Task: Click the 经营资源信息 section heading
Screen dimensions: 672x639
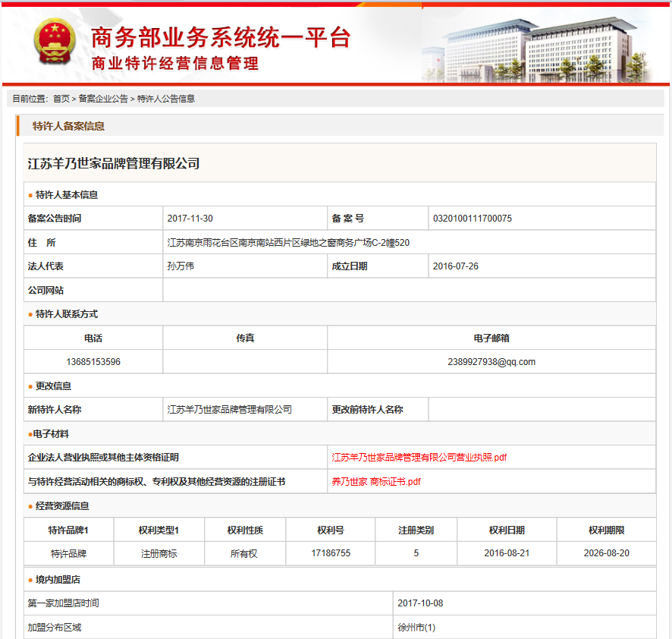Action: coord(62,506)
